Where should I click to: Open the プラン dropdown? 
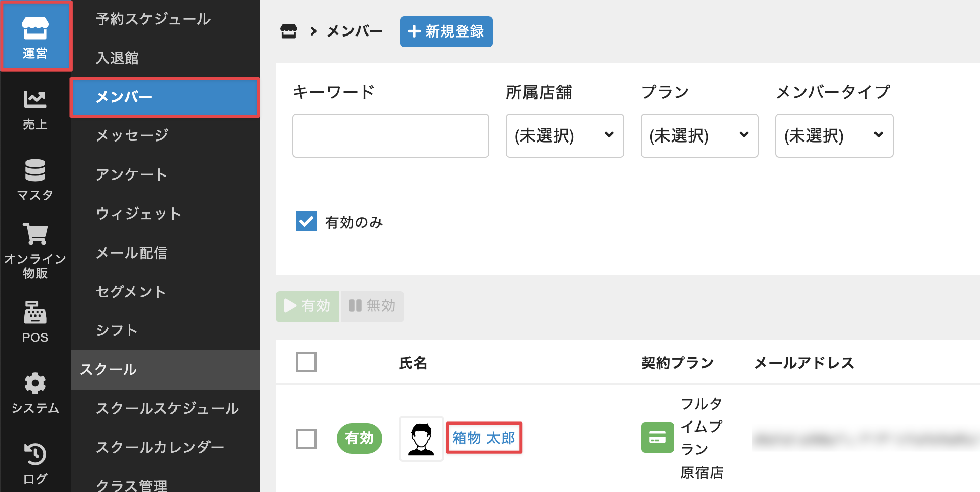[x=699, y=135]
